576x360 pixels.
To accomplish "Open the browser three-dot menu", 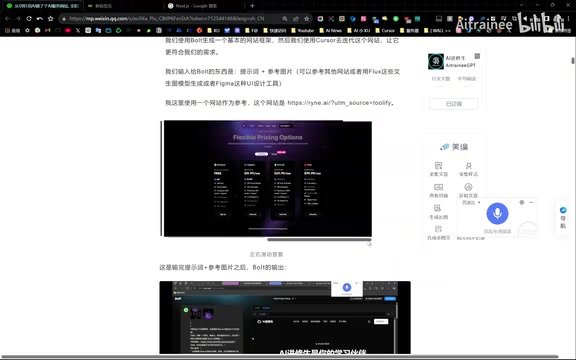I will (569, 18).
